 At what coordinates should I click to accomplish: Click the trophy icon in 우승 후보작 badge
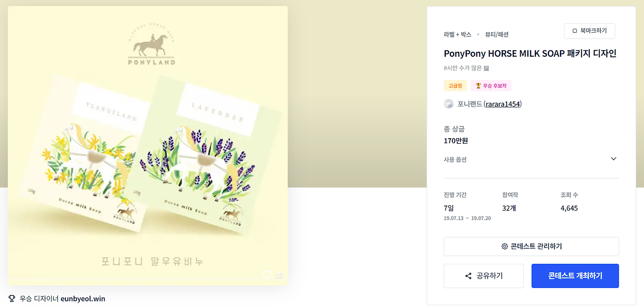point(478,86)
